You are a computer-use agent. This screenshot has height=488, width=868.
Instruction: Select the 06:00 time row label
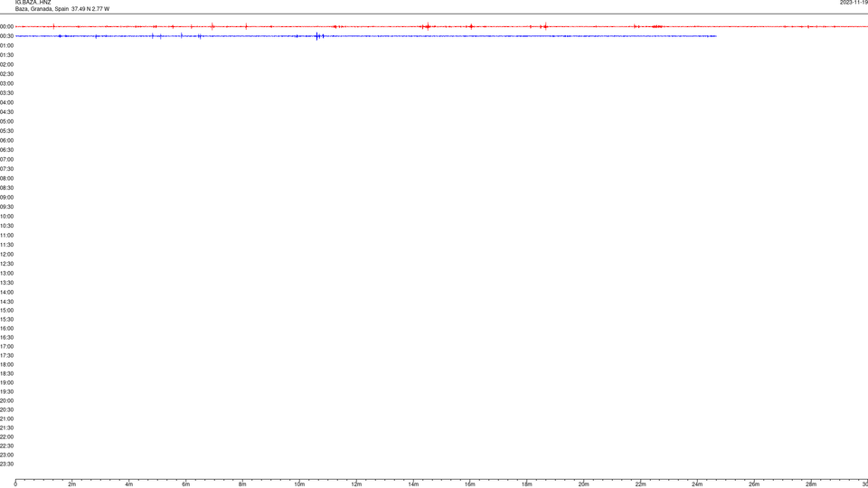coord(6,141)
